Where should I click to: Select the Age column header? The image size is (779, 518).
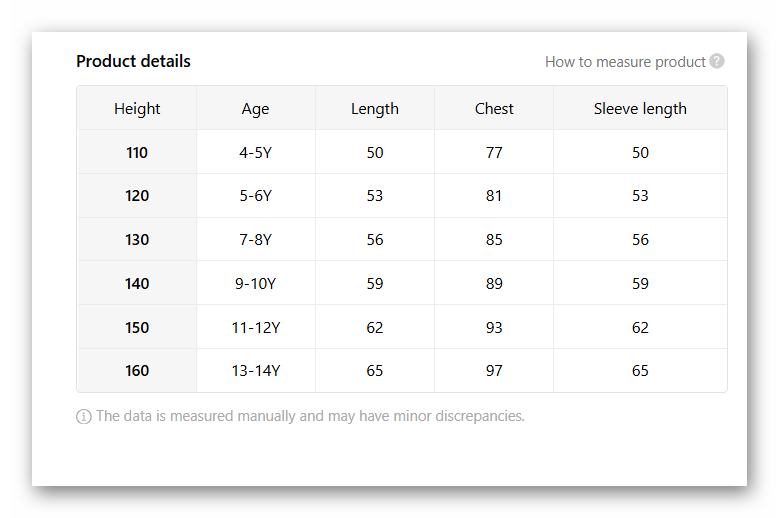click(x=255, y=109)
